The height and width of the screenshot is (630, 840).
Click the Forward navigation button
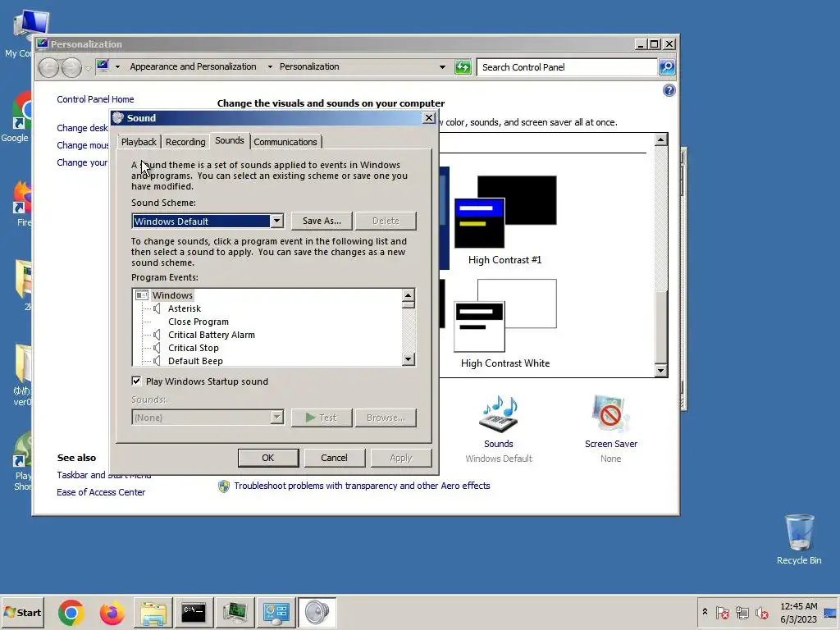tap(71, 67)
